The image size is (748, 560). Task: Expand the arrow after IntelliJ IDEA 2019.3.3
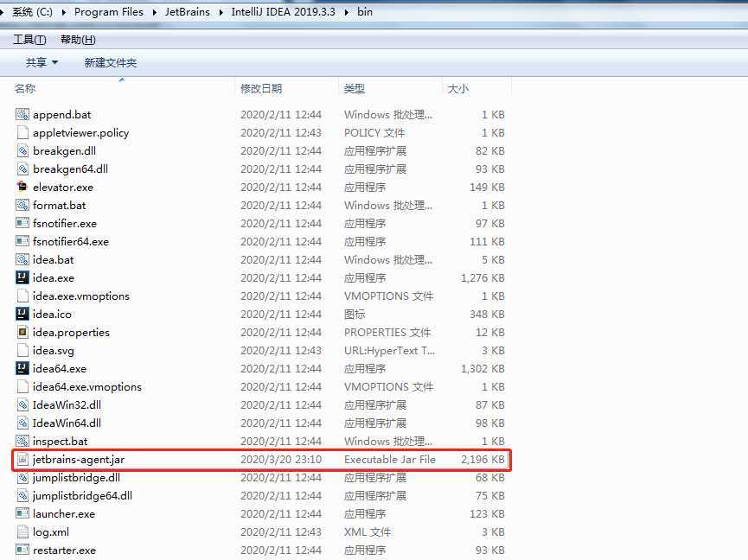tap(347, 12)
